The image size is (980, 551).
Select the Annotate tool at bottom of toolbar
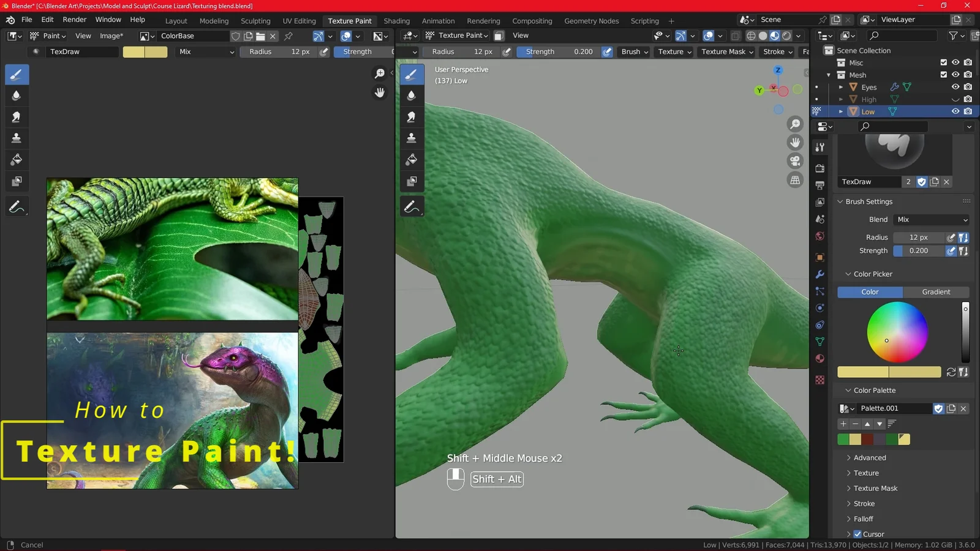coord(17,206)
